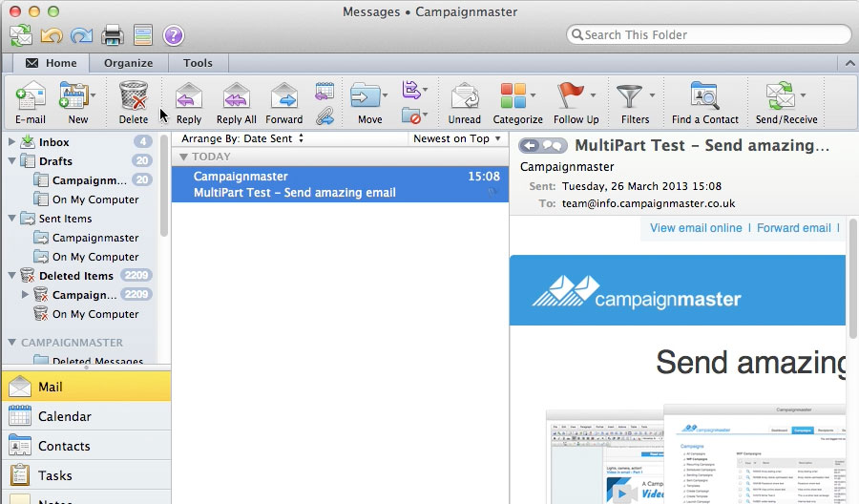
Task: Click the Send/Receive sync icon in top toolbar
Action: coord(21,35)
